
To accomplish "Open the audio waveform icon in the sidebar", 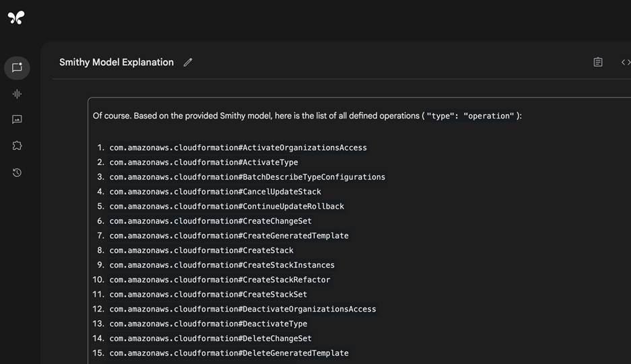I will click(x=17, y=94).
